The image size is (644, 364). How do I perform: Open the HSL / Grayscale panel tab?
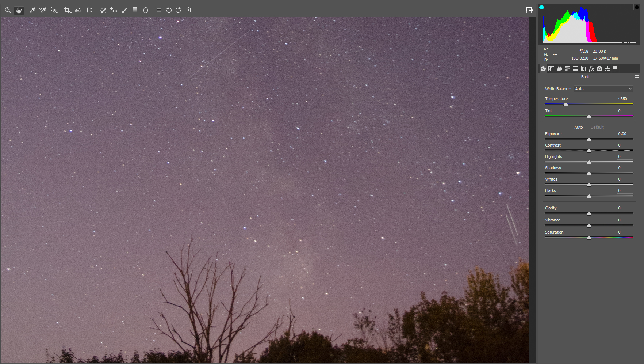pos(567,69)
